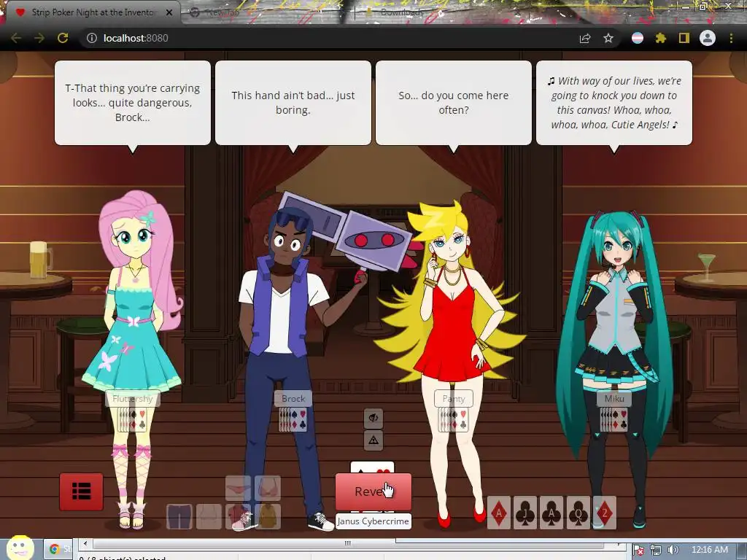Screen dimensions: 747x560
Task: Click the undershirt clothing icon
Action: click(x=209, y=517)
